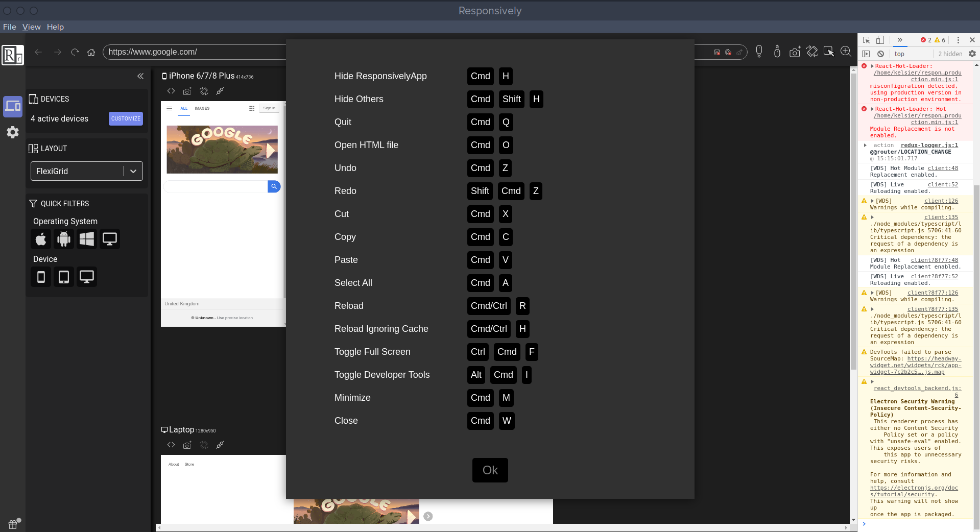Delete cookies with the cookie icon

[x=728, y=52]
